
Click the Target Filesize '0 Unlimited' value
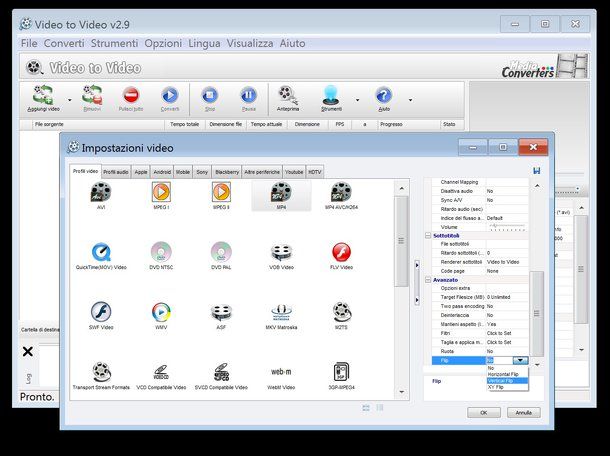(507, 297)
